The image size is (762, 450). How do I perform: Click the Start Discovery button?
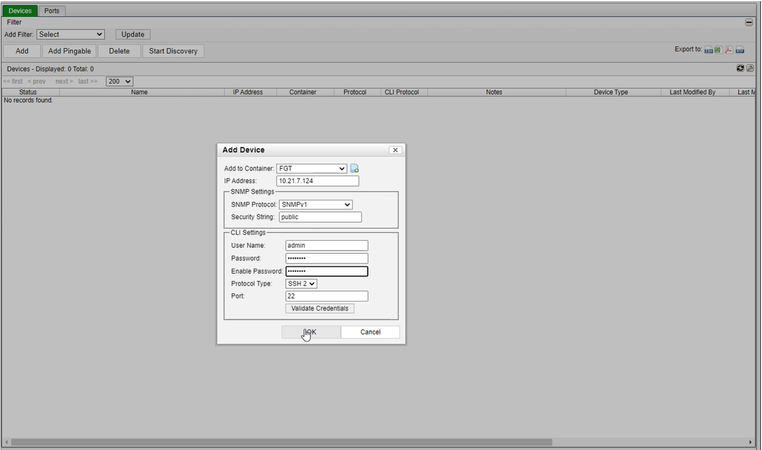[x=173, y=50]
